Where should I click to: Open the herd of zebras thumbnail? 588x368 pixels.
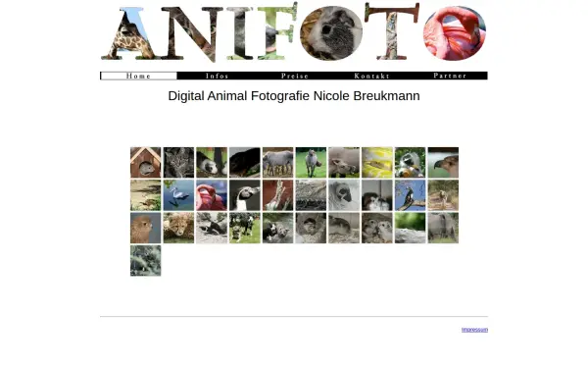pos(278,162)
